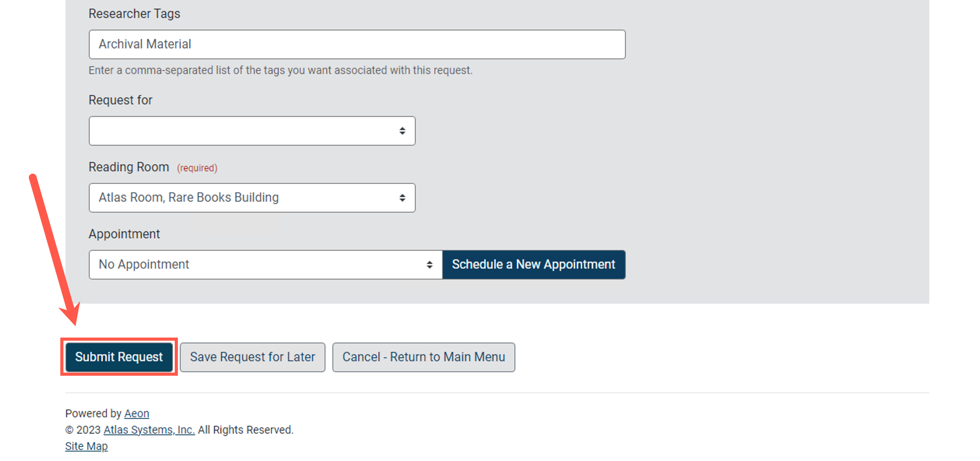Cancel and return to main menu

tap(423, 357)
